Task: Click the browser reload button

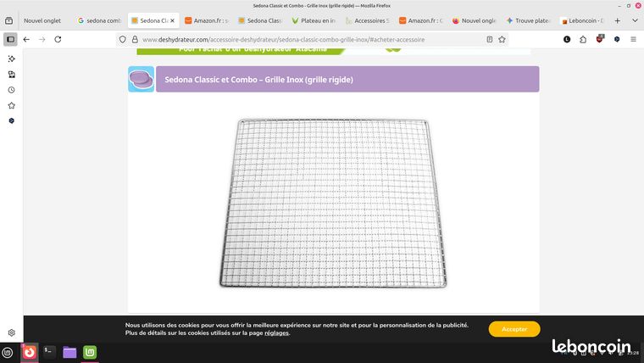Action: 58,40
